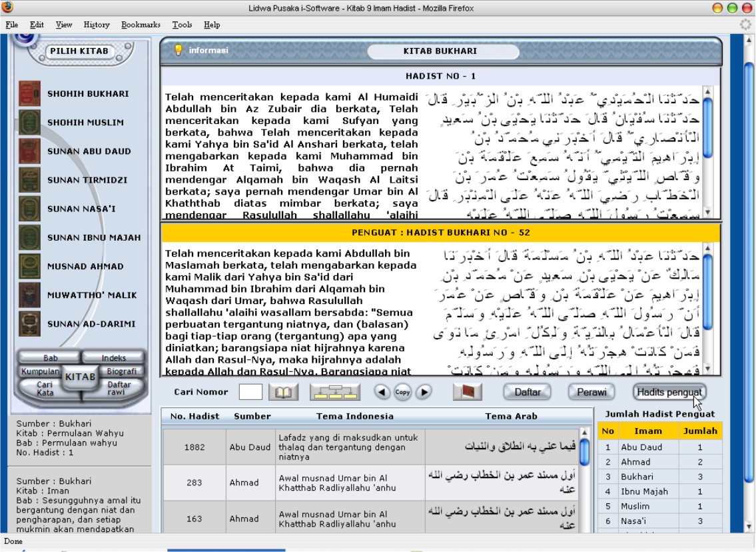
Task: Click up arrow of hadith table scrollbar
Action: pos(584,433)
